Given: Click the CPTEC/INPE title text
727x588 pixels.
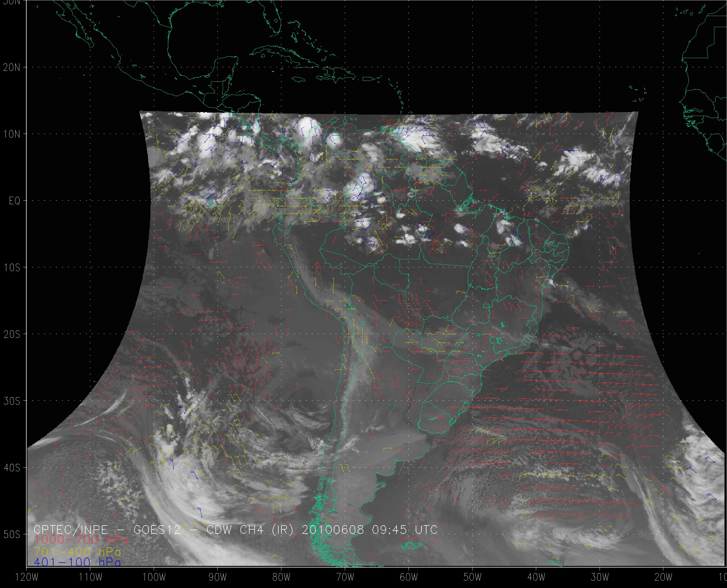Looking at the screenshot, I should 71,530.
